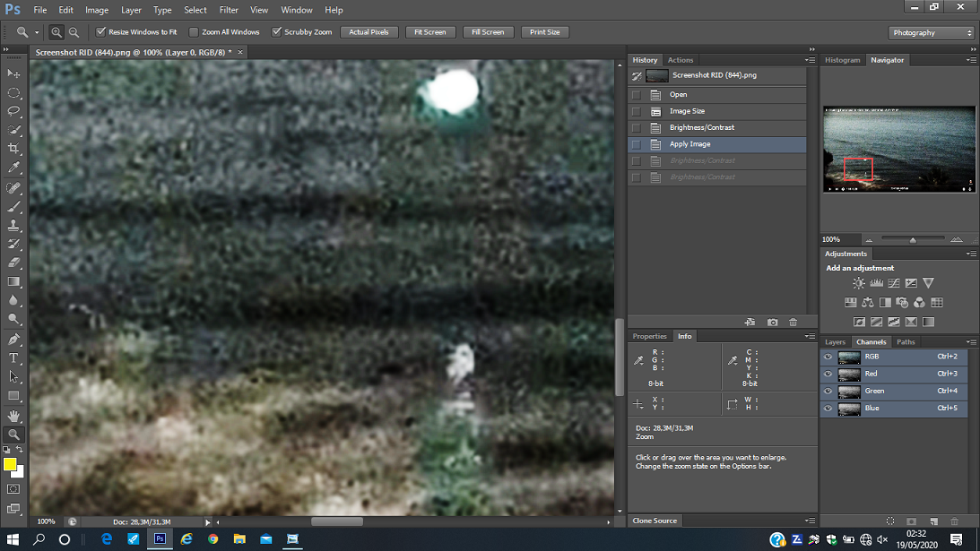Enable the Zoom All Windows checkbox
The width and height of the screenshot is (980, 551).
194,32
